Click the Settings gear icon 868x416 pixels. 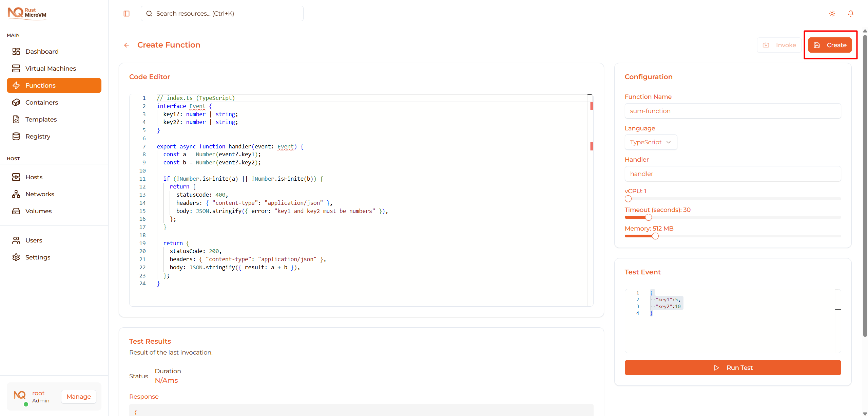point(16,257)
